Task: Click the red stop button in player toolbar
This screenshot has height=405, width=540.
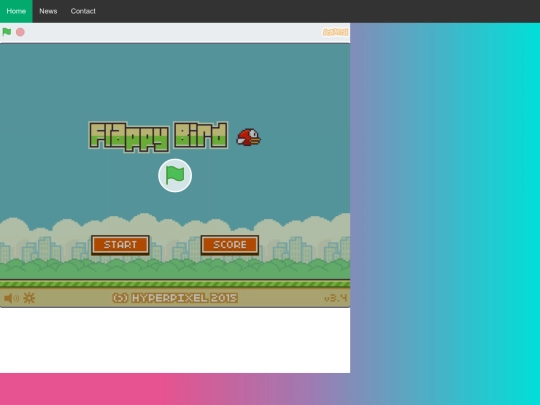Action: 20,32
